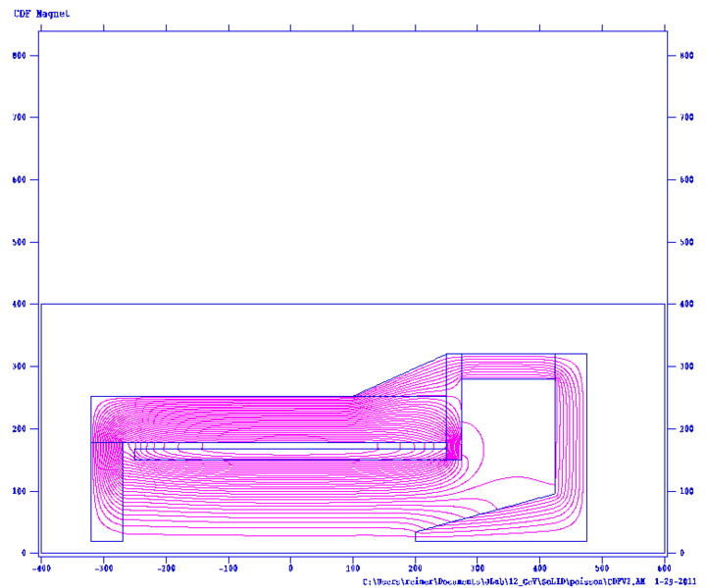
Task: Click the '400' label on the right vertical axis
Action: [686, 304]
